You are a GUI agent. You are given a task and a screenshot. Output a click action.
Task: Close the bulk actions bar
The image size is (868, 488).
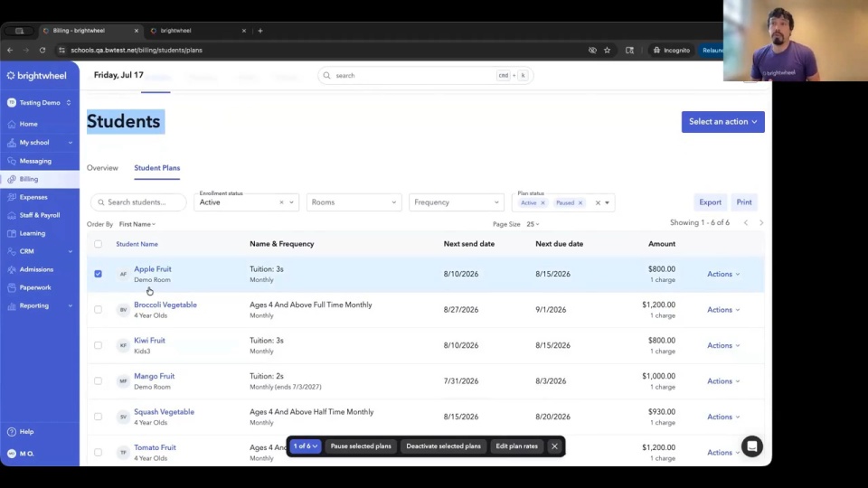click(x=554, y=446)
